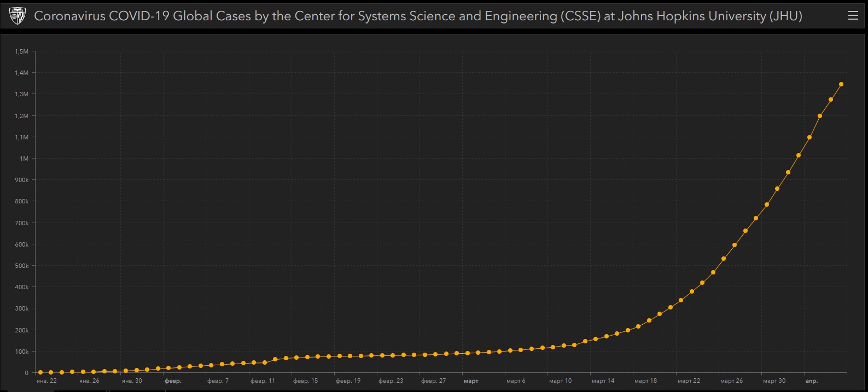
Task: Click the февр. 7 date label
Action: pyautogui.click(x=218, y=381)
